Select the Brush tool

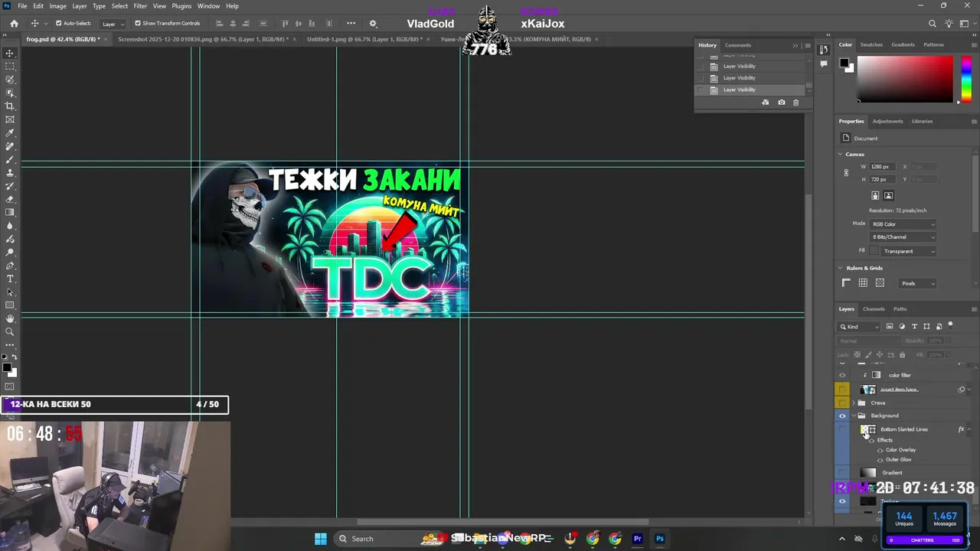tap(10, 159)
